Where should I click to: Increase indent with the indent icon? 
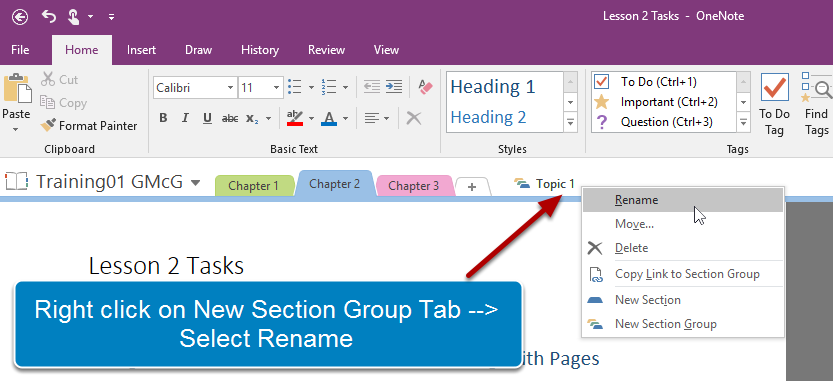pyautogui.click(x=394, y=87)
